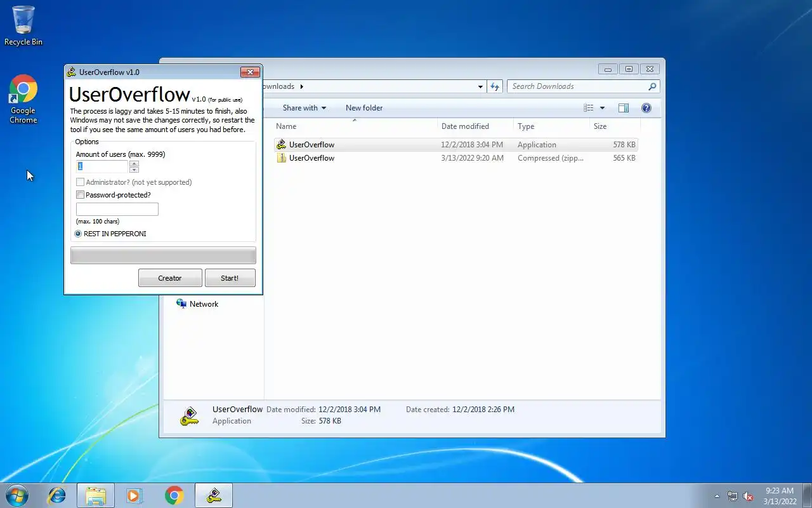This screenshot has height=508, width=812.
Task: Click the Windows Explorer taskbar icon
Action: click(95, 495)
